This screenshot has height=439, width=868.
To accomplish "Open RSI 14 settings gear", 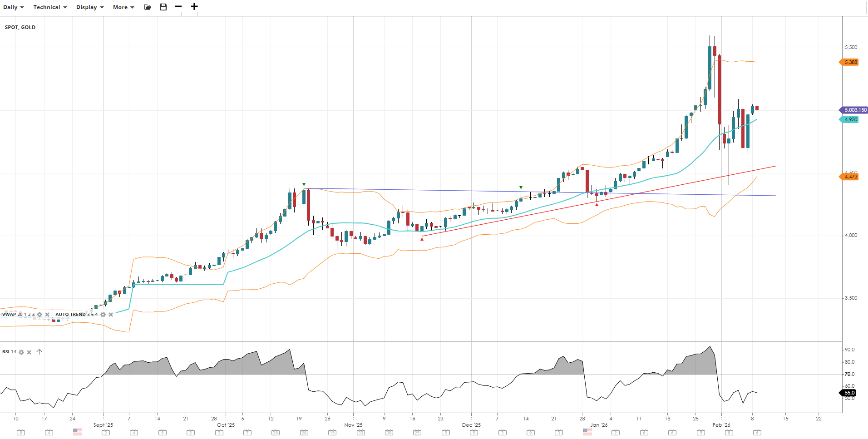I will pyautogui.click(x=21, y=352).
